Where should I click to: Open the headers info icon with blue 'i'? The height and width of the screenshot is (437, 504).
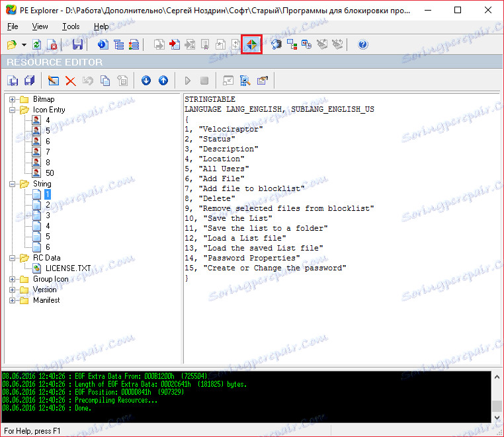[103, 44]
